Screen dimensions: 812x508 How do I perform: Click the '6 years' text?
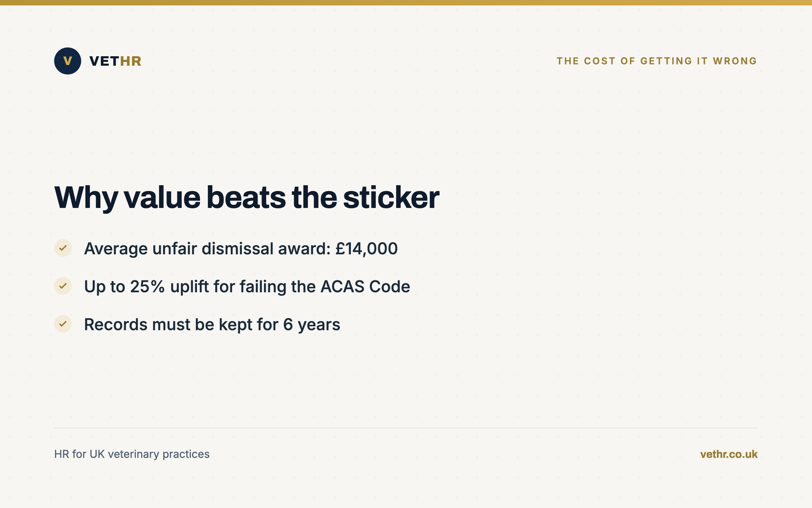tap(311, 325)
